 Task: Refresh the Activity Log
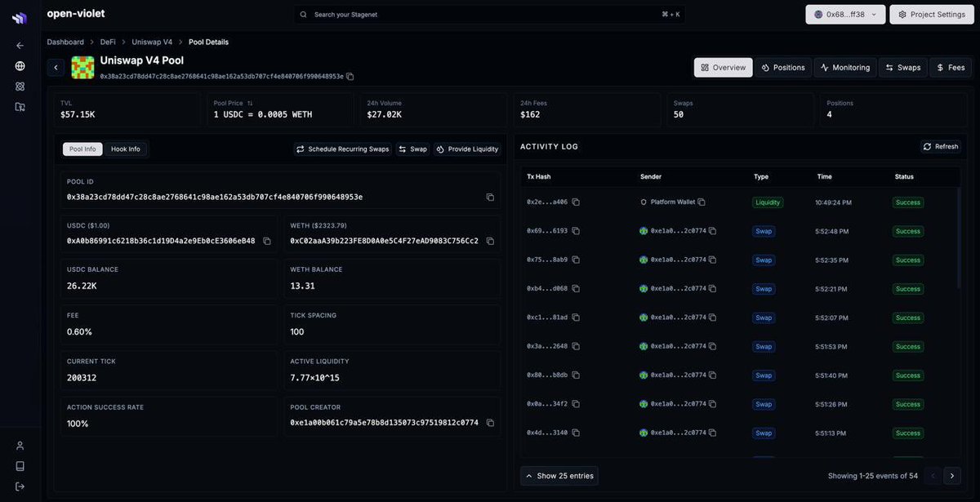pyautogui.click(x=941, y=147)
